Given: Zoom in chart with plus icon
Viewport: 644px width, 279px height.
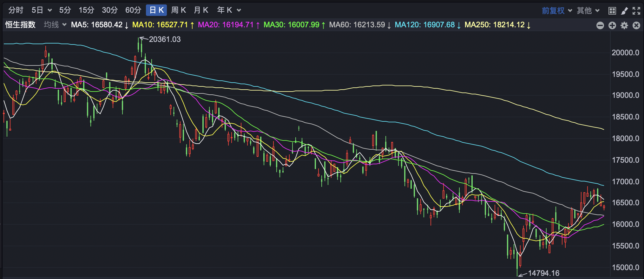Looking at the screenshot, I should 612,25.
